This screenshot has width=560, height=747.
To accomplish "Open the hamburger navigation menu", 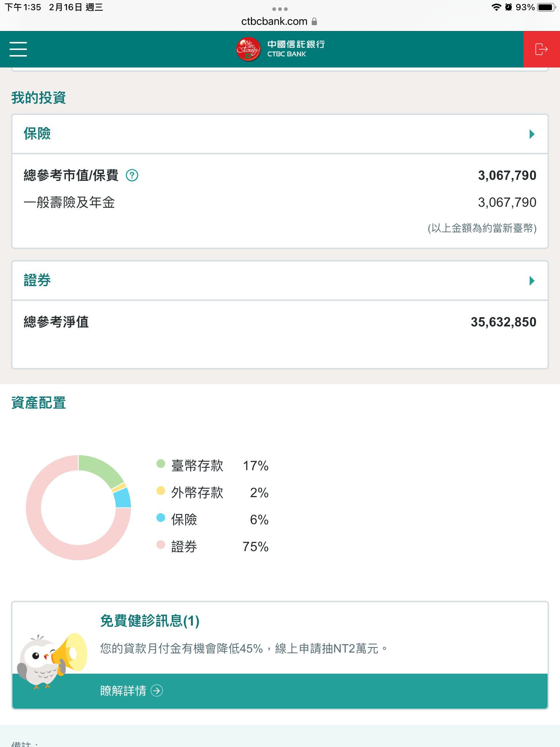I will click(x=18, y=49).
